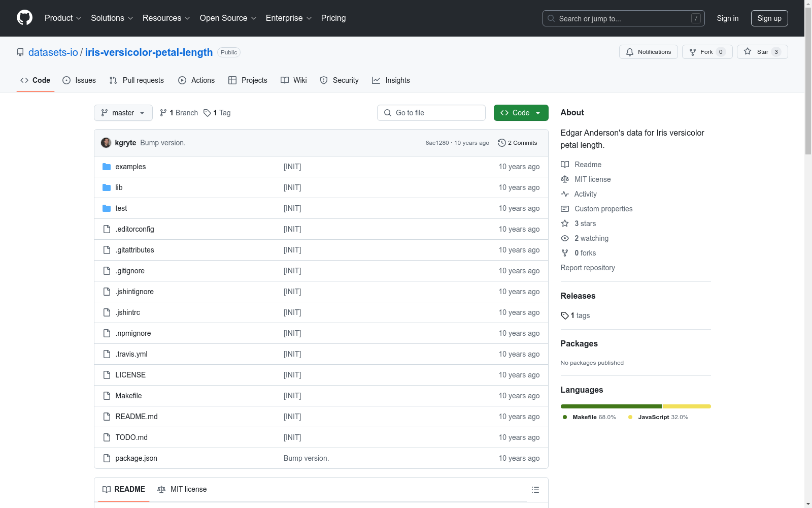This screenshot has height=508, width=812.
Task: Open kgryte's avatar profile picture
Action: point(106,143)
